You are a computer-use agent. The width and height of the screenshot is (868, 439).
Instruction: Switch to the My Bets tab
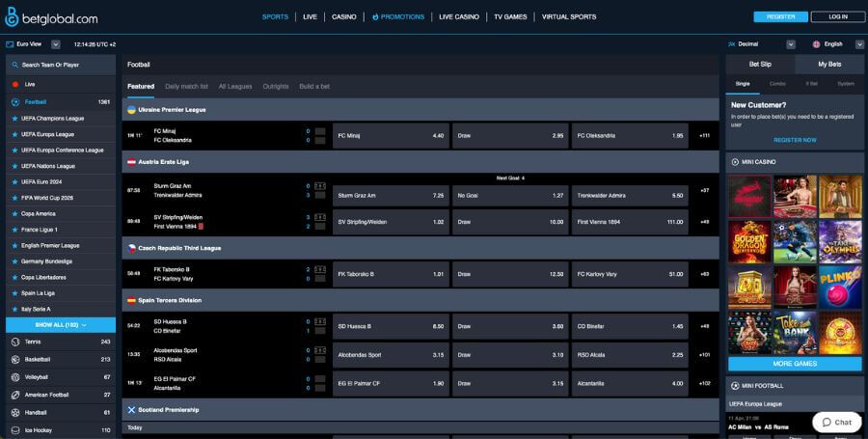(829, 65)
